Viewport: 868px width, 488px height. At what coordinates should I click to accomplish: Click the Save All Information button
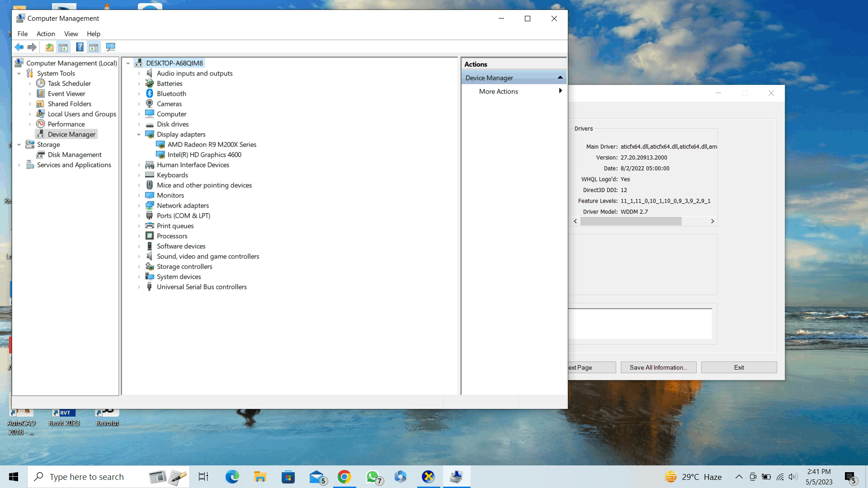(658, 367)
